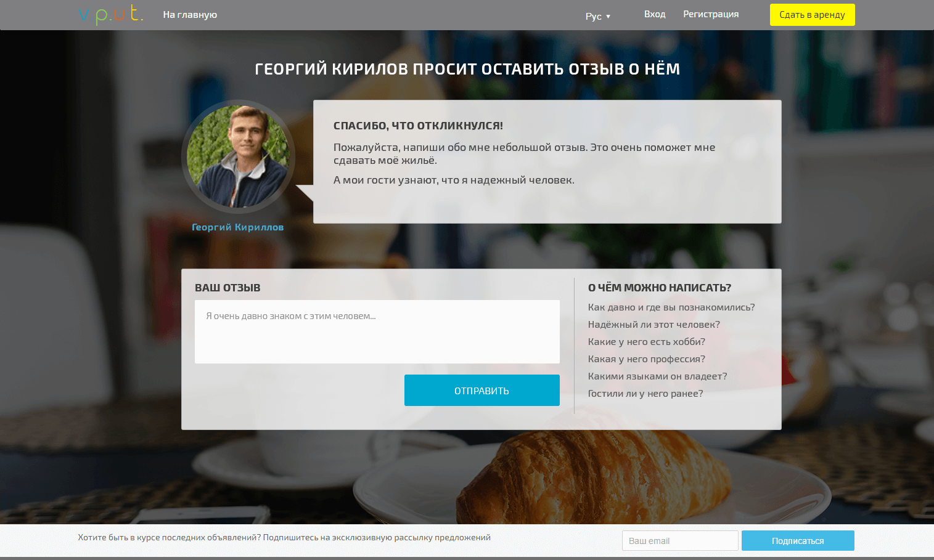This screenshot has width=934, height=560.
Task: Click the language selector arrow icon
Action: (608, 17)
